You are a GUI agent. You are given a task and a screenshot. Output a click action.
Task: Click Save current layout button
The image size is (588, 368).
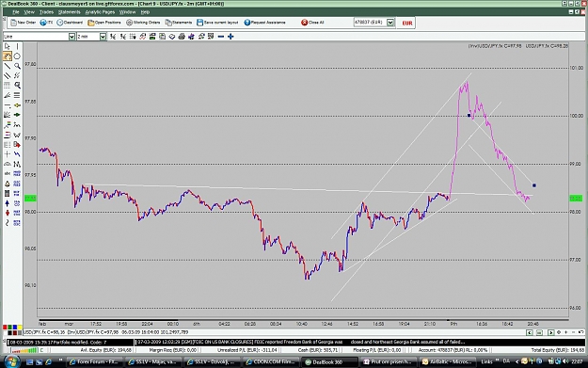point(217,23)
